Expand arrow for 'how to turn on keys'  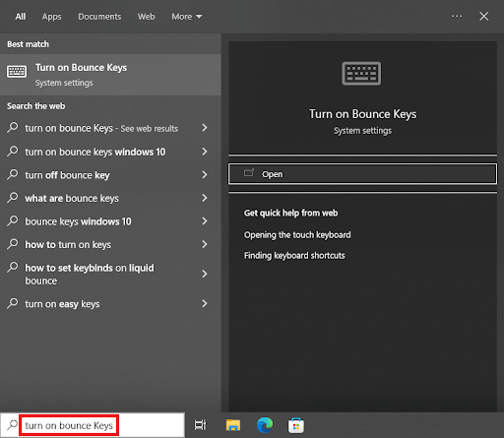[x=205, y=244]
